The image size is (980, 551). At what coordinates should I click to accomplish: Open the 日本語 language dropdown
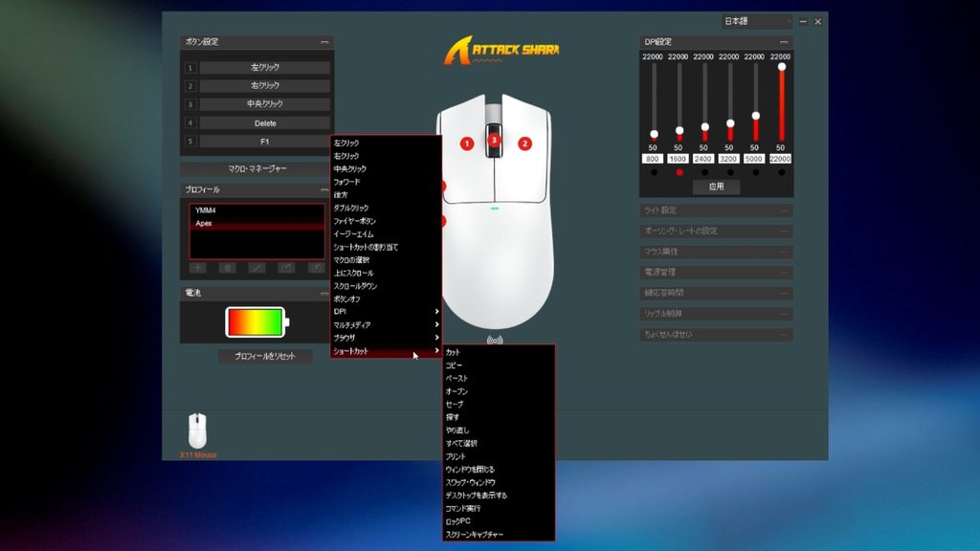(x=757, y=21)
